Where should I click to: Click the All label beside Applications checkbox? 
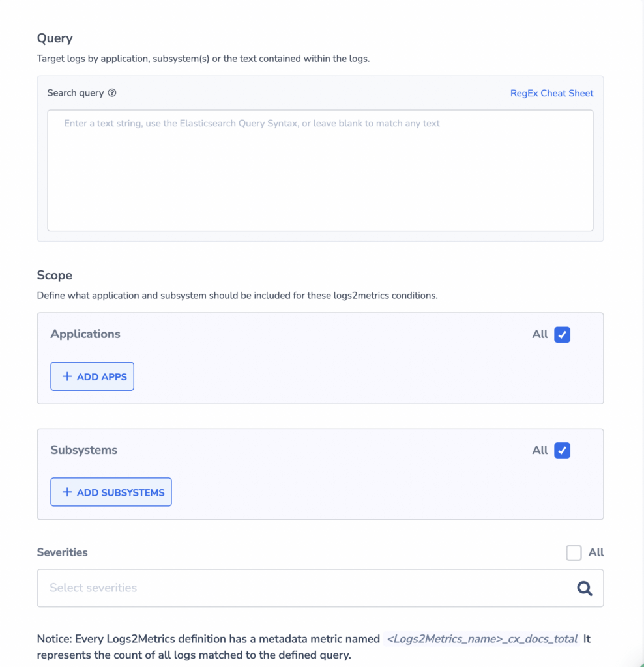[540, 334]
